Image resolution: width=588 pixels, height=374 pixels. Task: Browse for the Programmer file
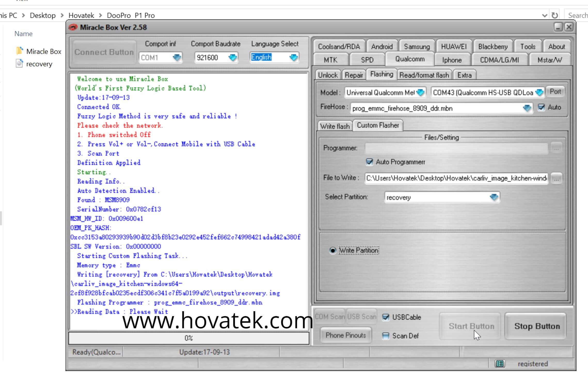click(x=556, y=148)
